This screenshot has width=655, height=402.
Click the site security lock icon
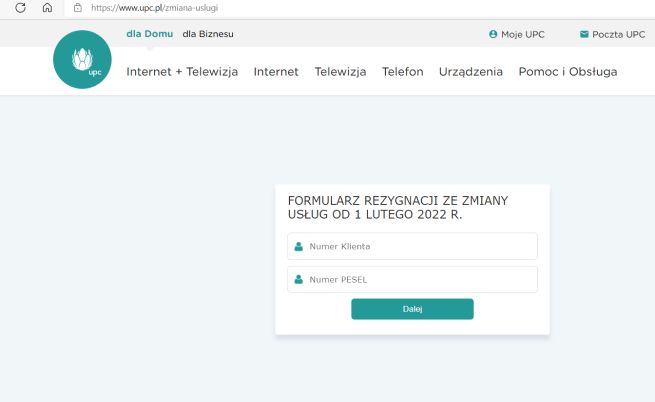pos(78,8)
